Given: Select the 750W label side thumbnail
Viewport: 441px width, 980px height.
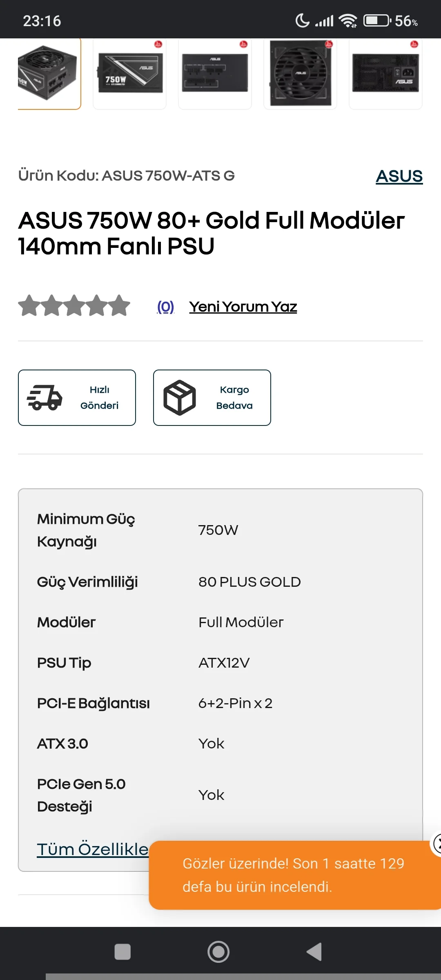Looking at the screenshot, I should 129,74.
